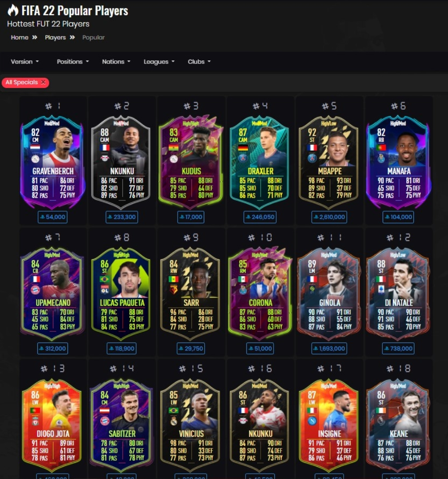Viewport: 448px width, 479px height.
Task: Expand the Leagues dropdown menu
Action: [159, 61]
